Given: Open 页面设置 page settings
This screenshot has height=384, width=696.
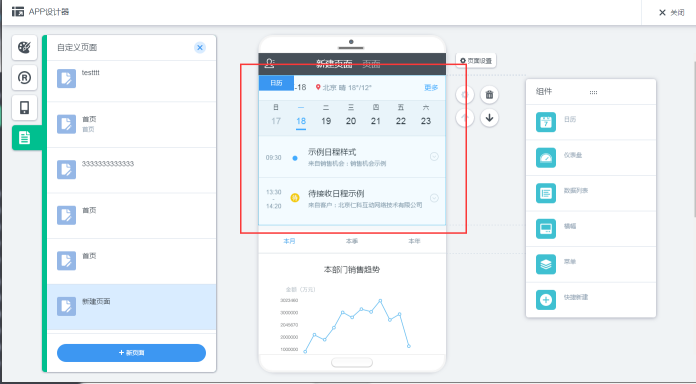Looking at the screenshot, I should pyautogui.click(x=476, y=61).
